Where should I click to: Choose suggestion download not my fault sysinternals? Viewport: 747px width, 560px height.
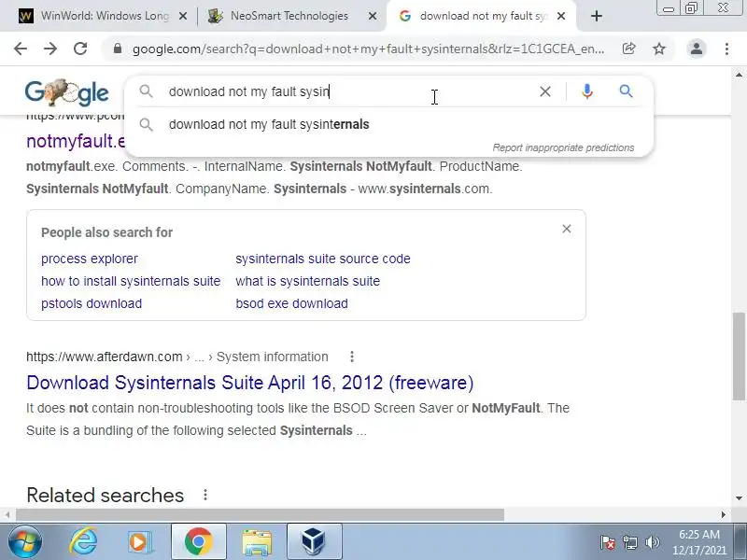tap(388, 124)
